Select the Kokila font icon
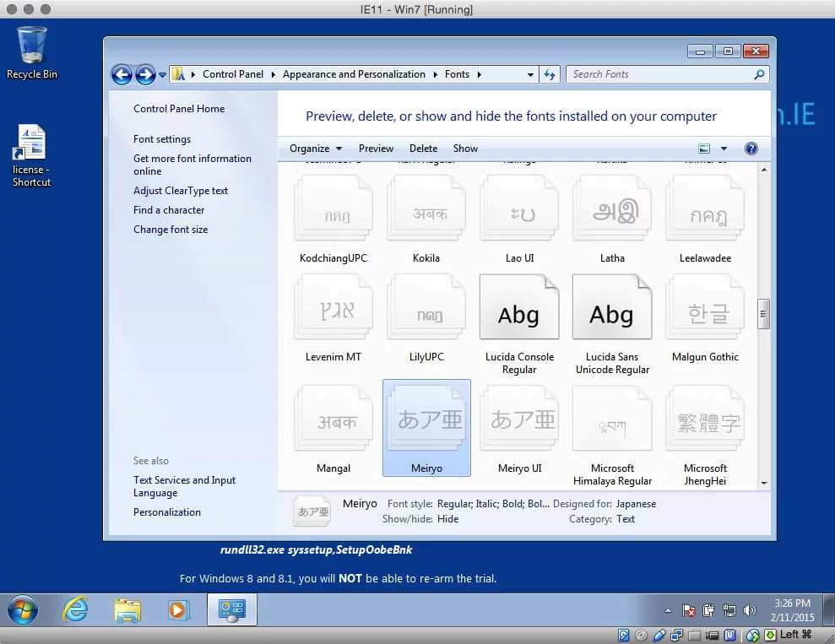The width and height of the screenshot is (835, 644). (x=426, y=208)
